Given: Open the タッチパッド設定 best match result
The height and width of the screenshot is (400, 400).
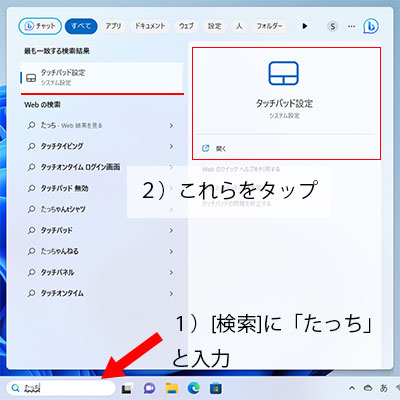Looking at the screenshot, I should 102,78.
